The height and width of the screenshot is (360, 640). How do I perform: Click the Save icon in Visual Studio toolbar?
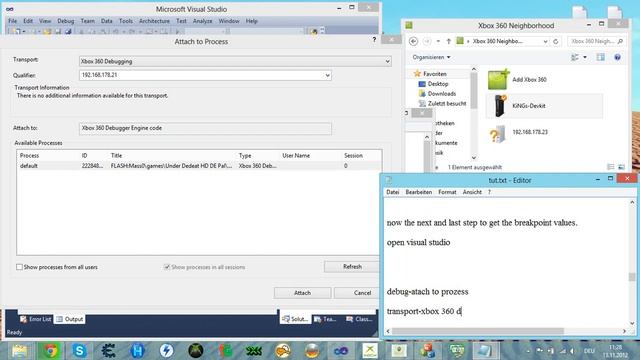pyautogui.click(x=58, y=31)
